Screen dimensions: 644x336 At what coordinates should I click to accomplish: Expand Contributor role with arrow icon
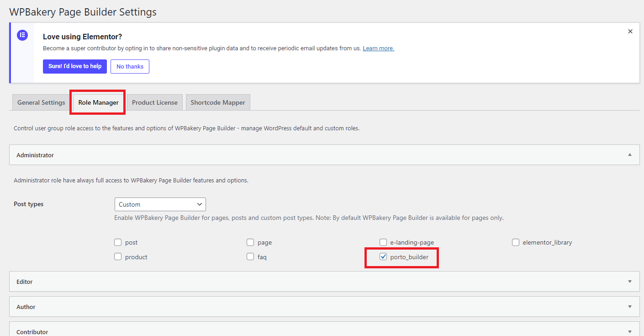630,331
